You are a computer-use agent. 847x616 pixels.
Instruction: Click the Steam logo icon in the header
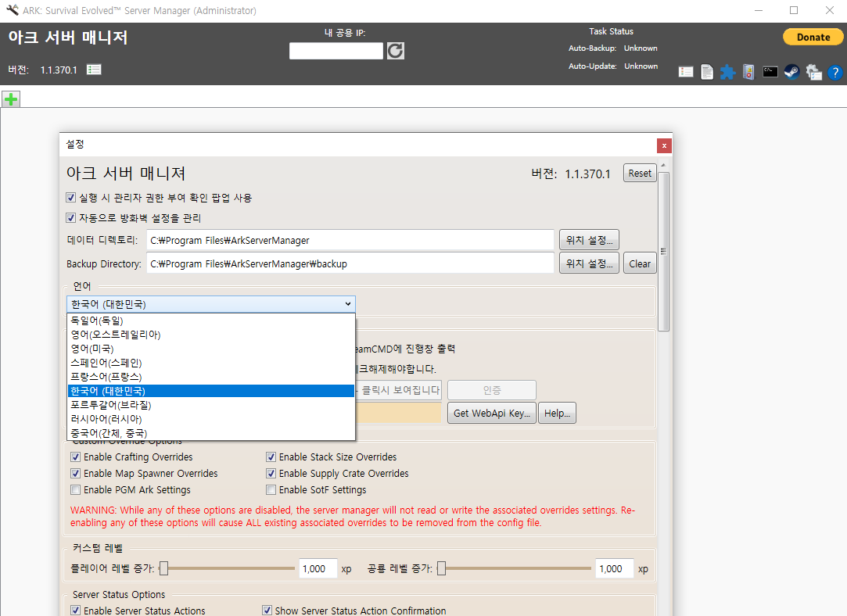(x=792, y=72)
